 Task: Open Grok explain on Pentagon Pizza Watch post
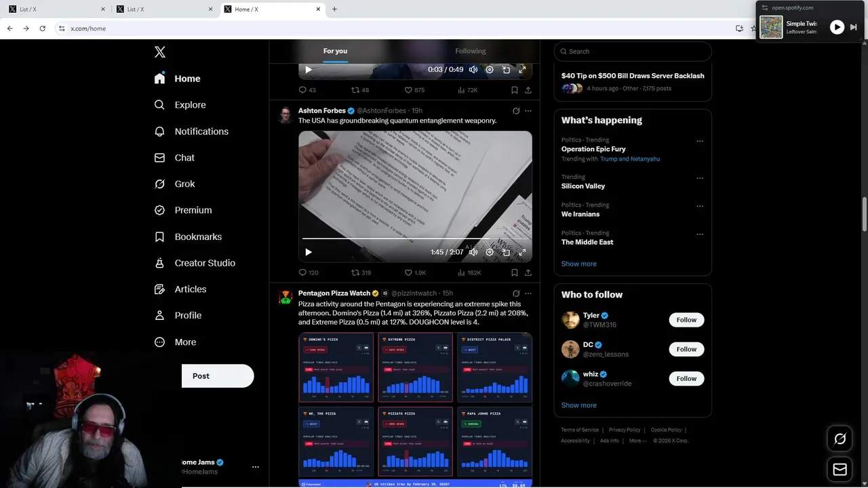tap(516, 293)
